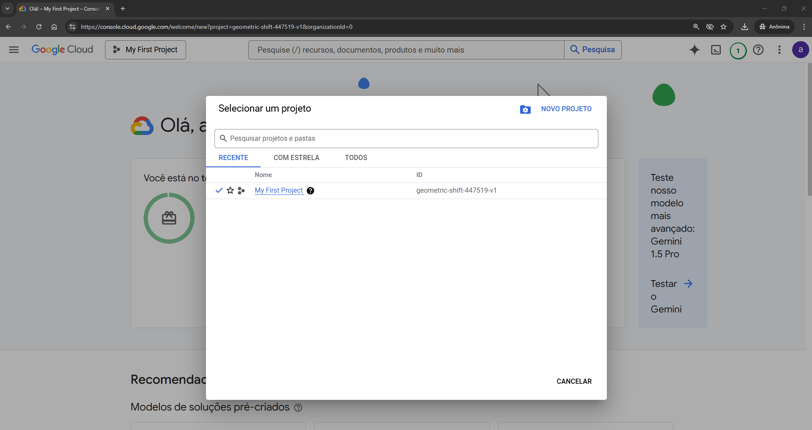
Task: Go back in the browser
Action: 8,27
